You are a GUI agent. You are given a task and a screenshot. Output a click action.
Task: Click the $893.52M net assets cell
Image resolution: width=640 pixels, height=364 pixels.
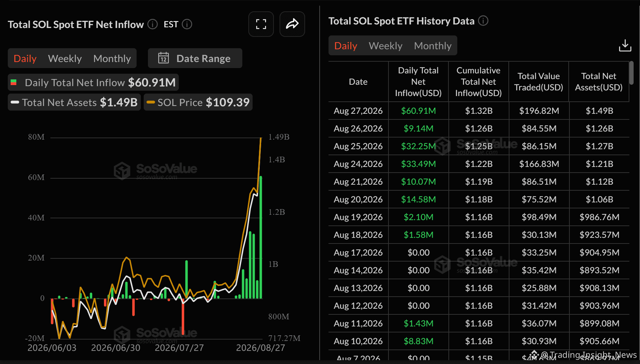coord(600,270)
